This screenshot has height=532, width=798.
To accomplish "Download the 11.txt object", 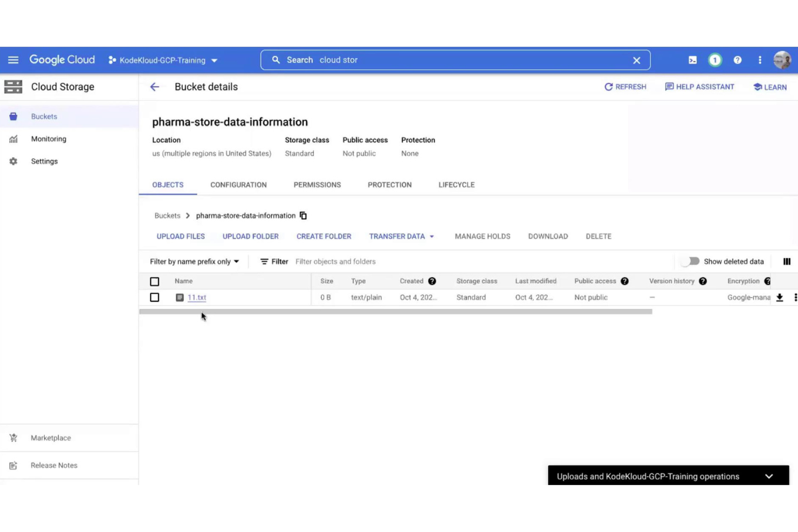I will pyautogui.click(x=779, y=297).
